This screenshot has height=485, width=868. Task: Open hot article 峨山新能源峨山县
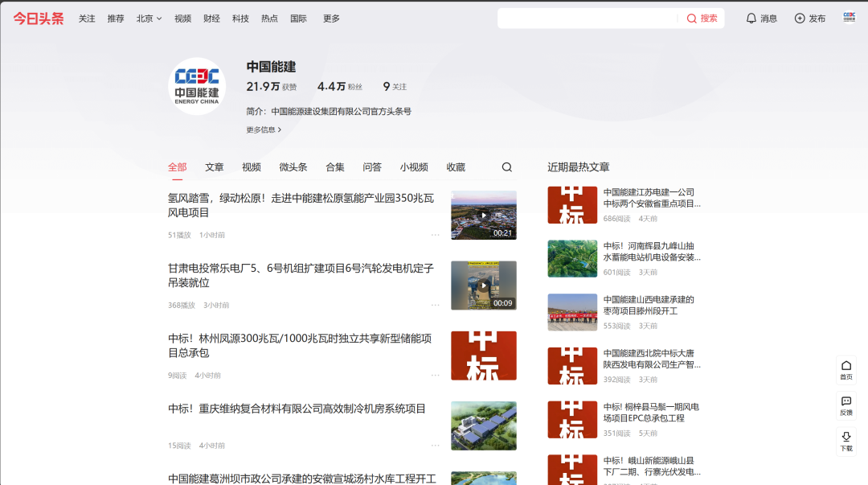pos(652,466)
